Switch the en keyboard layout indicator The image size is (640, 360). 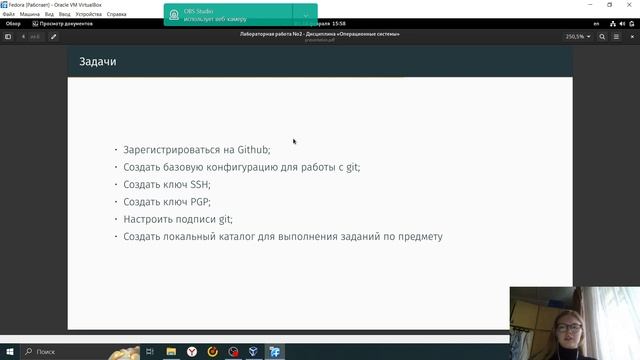coord(596,24)
